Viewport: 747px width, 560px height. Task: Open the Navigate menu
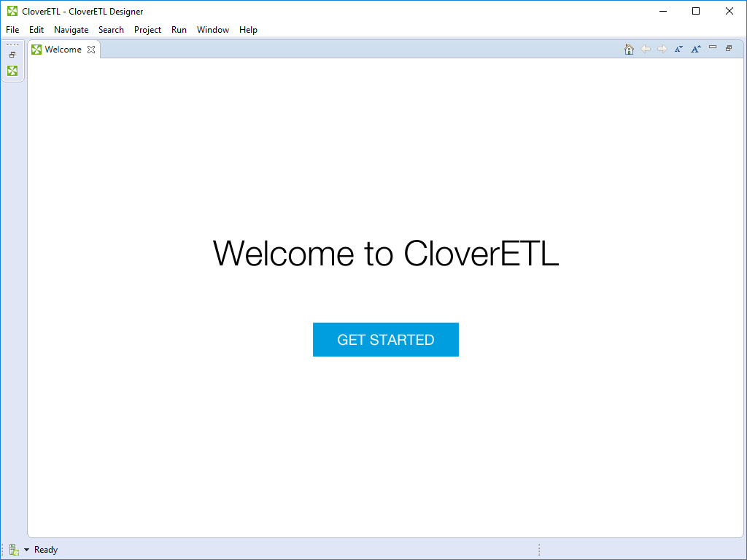pos(71,29)
